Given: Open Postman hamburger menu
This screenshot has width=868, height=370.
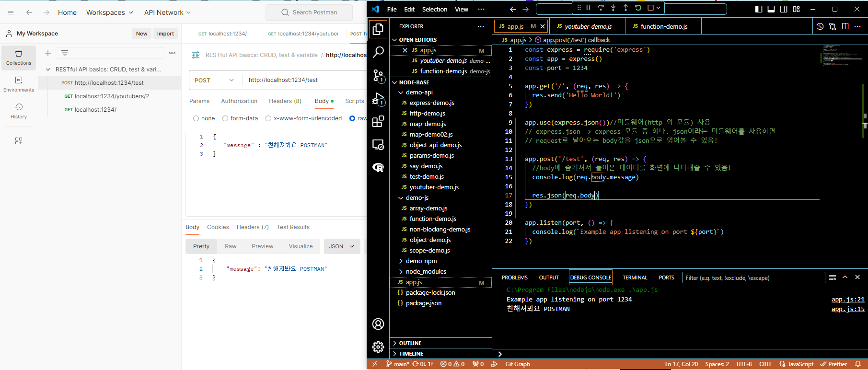Looking at the screenshot, I should pos(11,12).
